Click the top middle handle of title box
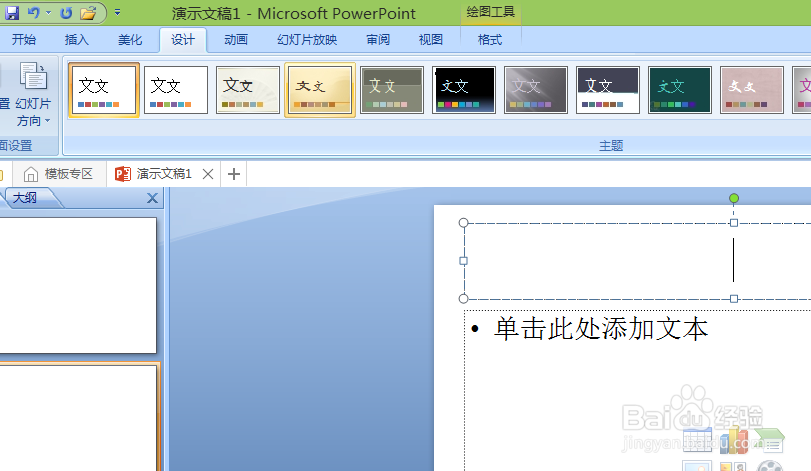This screenshot has width=811, height=471. coord(733,223)
